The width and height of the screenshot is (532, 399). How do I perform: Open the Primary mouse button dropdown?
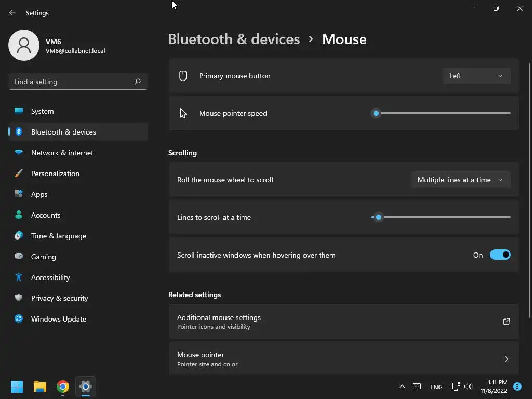point(476,76)
